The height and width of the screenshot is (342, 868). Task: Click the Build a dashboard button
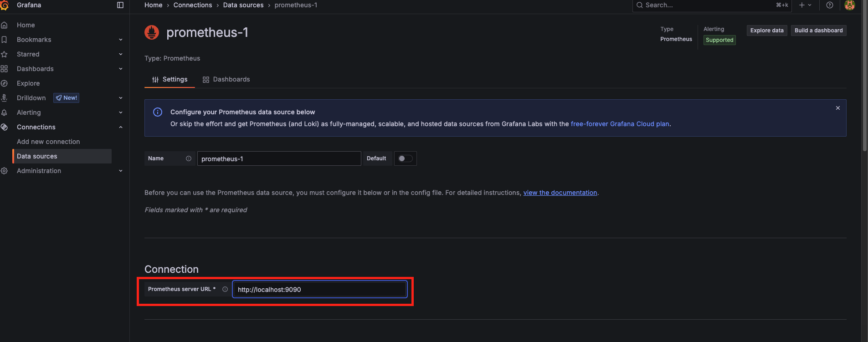(819, 31)
